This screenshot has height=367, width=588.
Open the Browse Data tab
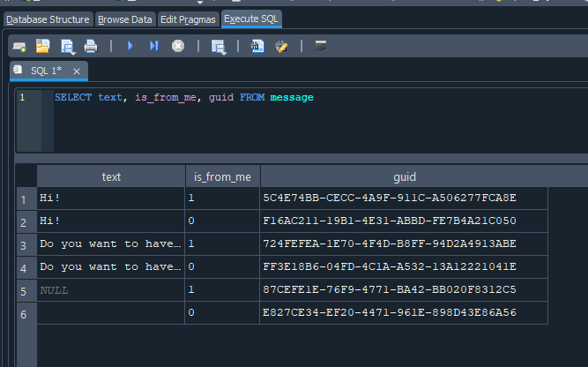[x=125, y=19]
